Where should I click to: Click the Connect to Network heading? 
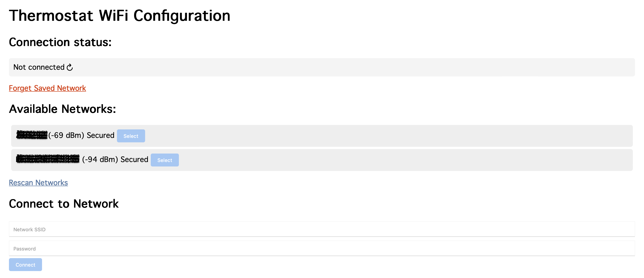click(64, 203)
